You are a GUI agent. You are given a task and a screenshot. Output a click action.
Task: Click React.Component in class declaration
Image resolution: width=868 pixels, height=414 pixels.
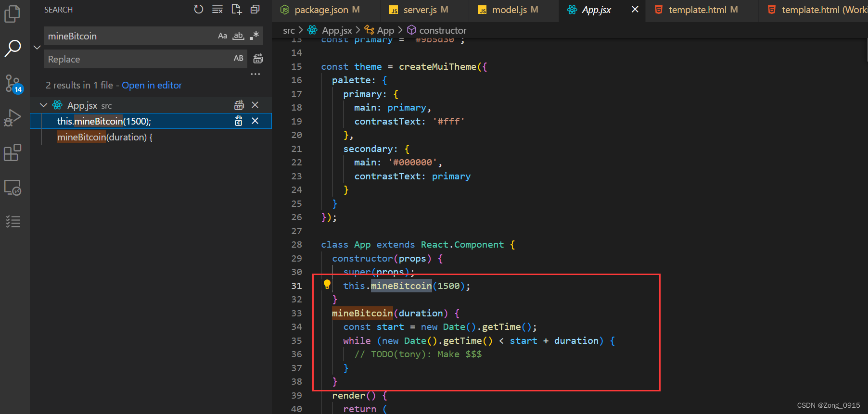click(462, 245)
